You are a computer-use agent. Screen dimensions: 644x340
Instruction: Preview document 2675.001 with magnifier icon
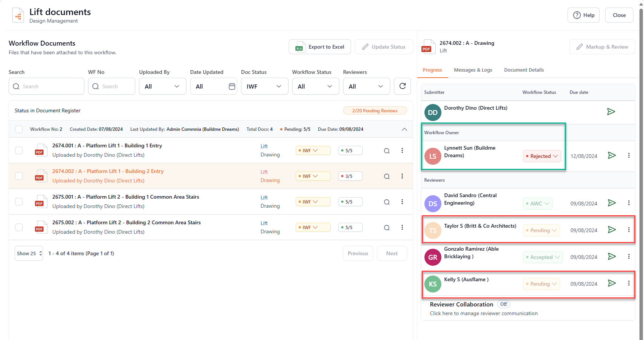tap(387, 202)
